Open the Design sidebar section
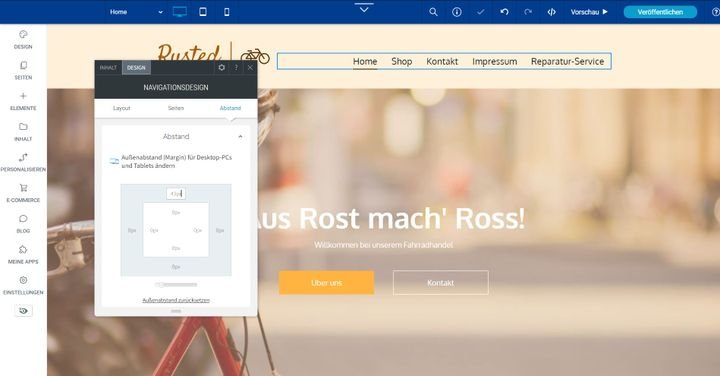Viewport: 720px width, 376px height. pyautogui.click(x=23, y=39)
